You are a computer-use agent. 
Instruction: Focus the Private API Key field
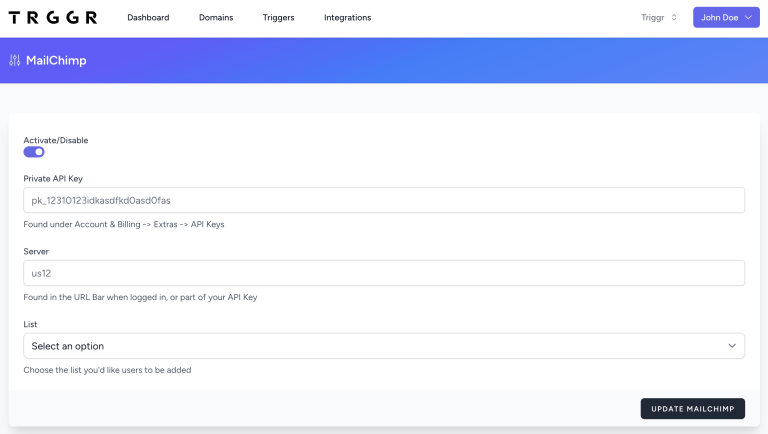click(384, 200)
